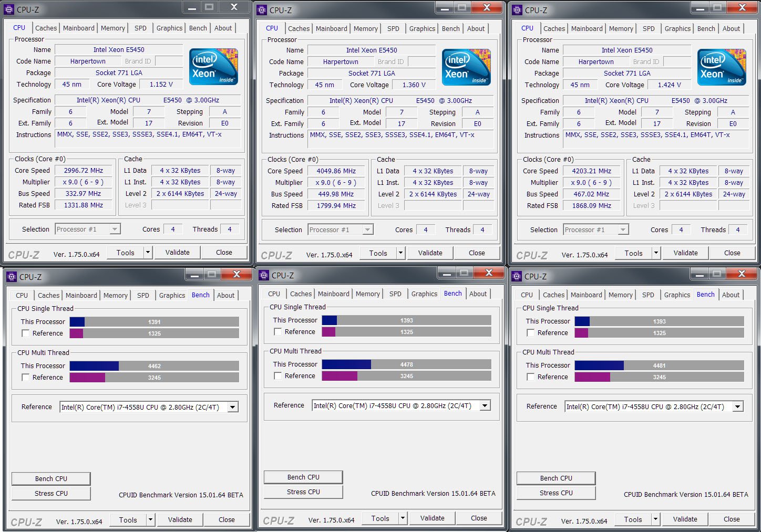Open Mainboard tab in 4049.86 MHz window
Image resolution: width=761 pixels, height=532 pixels.
pos(332,29)
